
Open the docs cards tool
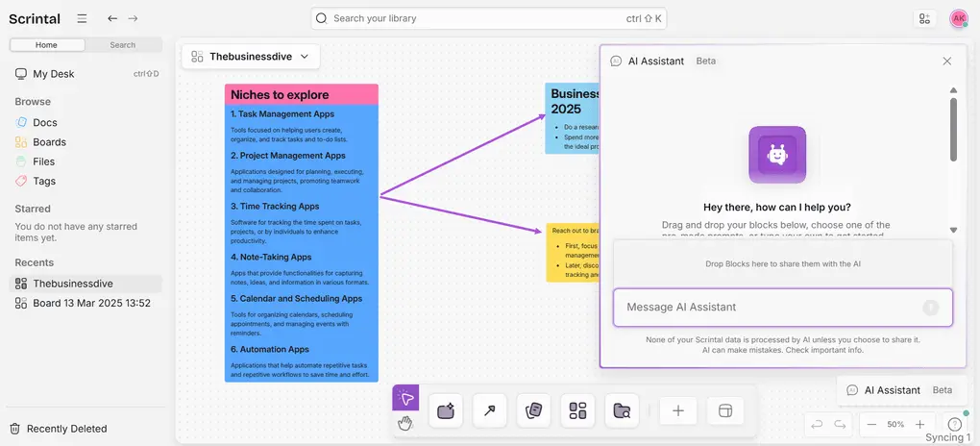534,411
